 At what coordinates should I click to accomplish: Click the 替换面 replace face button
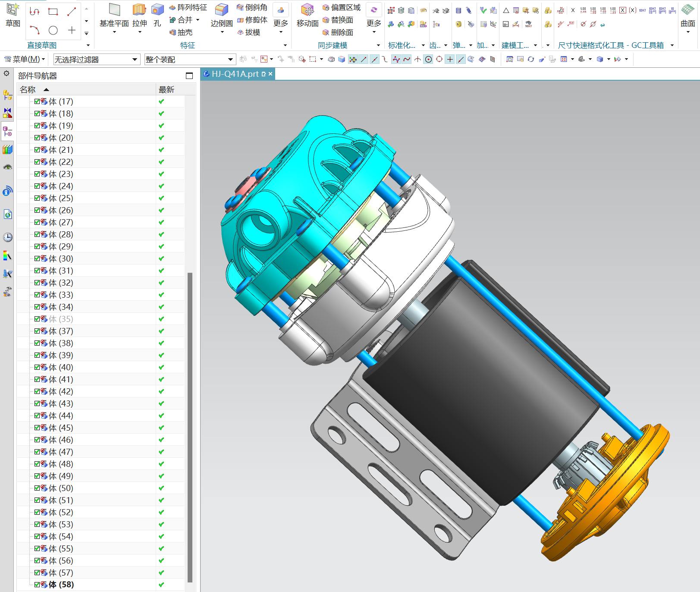pyautogui.click(x=338, y=20)
